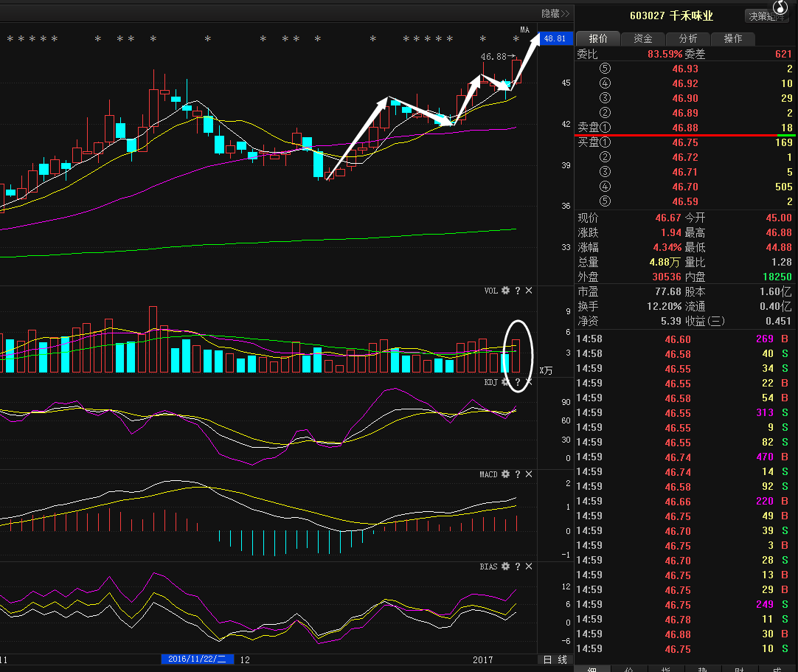Open VOL indicator settings gear
Viewport: 798px width, 672px height.
click(505, 290)
